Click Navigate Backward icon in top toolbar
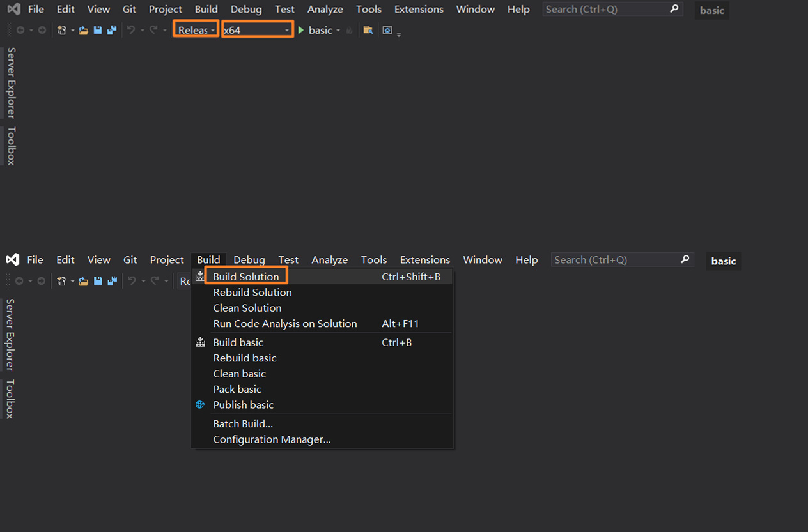The height and width of the screenshot is (532, 808). tap(20, 30)
